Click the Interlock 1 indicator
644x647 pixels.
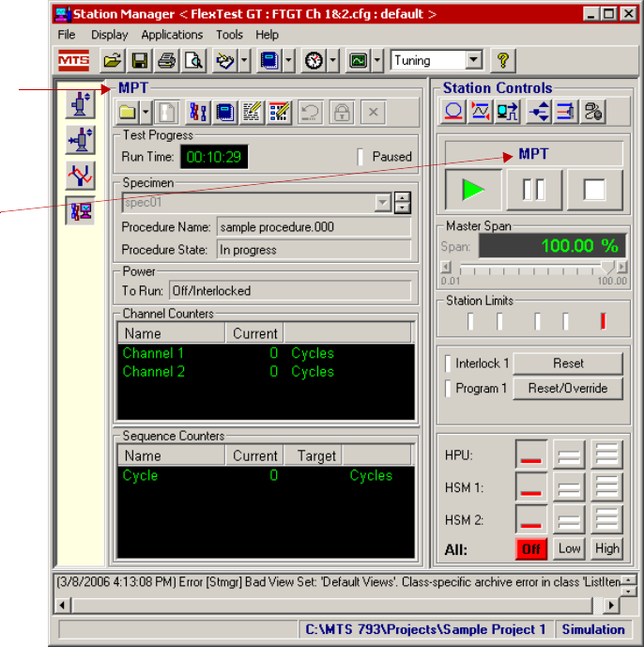448,363
